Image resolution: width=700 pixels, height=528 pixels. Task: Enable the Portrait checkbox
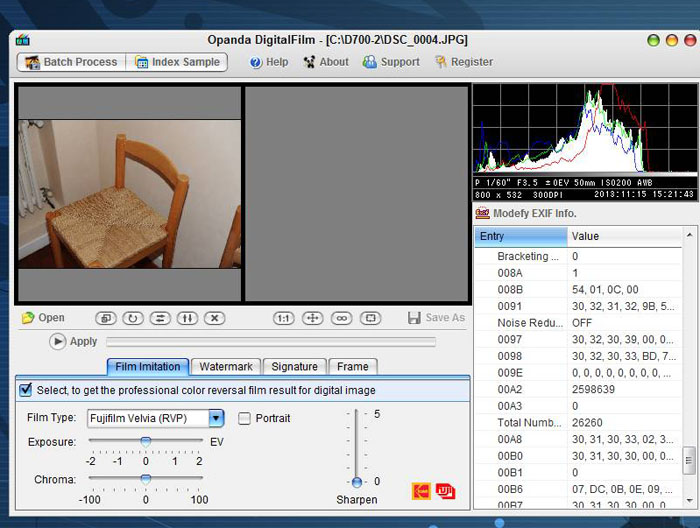(245, 418)
